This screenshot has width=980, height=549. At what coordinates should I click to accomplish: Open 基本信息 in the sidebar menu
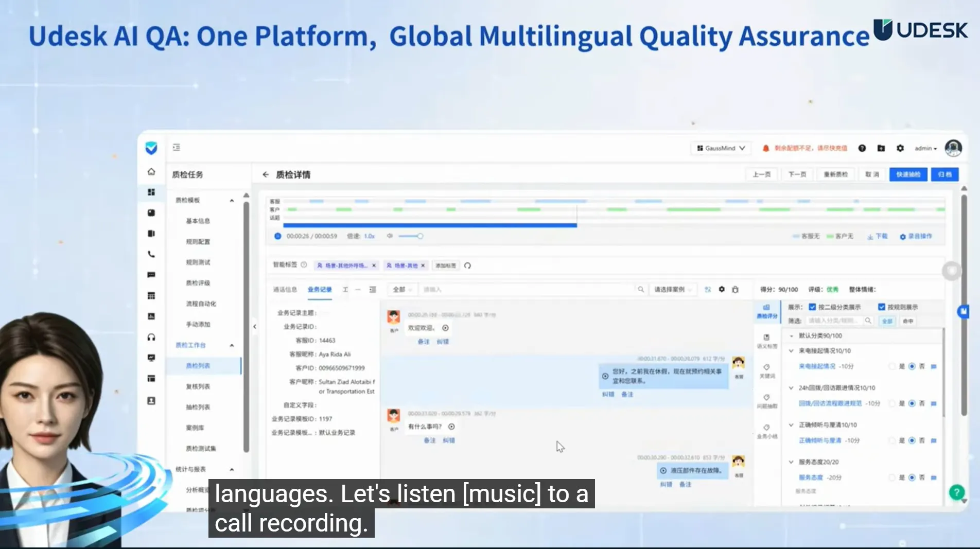tap(198, 221)
